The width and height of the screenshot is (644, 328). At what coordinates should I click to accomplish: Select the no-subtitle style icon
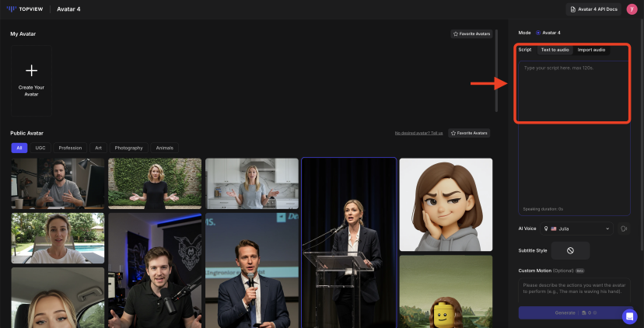pos(569,250)
